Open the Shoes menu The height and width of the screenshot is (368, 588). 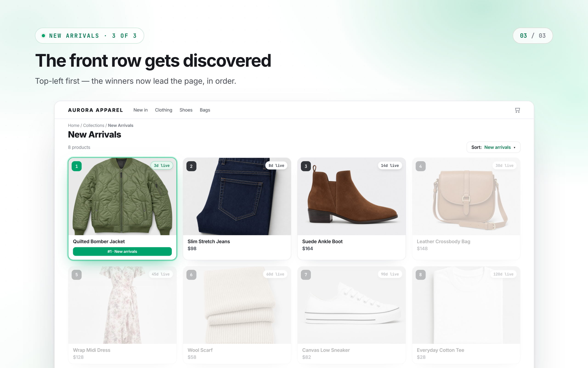(186, 110)
